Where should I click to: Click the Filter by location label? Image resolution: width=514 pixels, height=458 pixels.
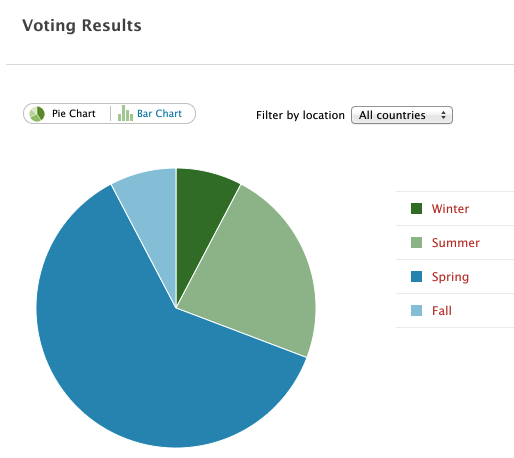[300, 115]
